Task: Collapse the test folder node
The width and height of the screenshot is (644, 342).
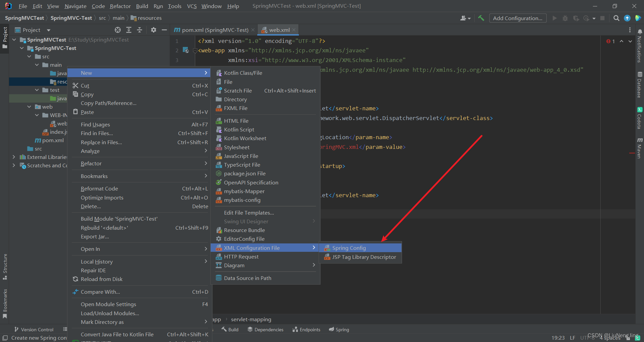Action: [37, 90]
